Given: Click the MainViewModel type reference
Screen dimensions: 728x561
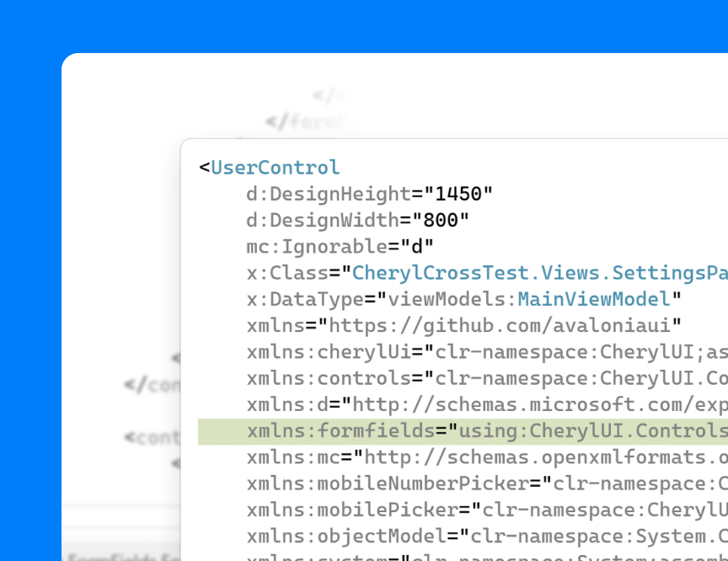Looking at the screenshot, I should pos(593,299).
